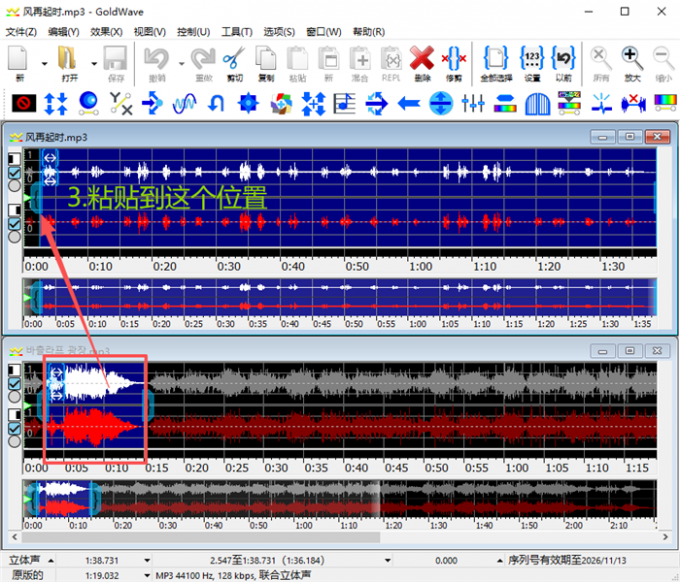This screenshot has width=680, height=582.
Task: Toggle left channel checkbox in 风再起时.mp3
Action: point(13,171)
